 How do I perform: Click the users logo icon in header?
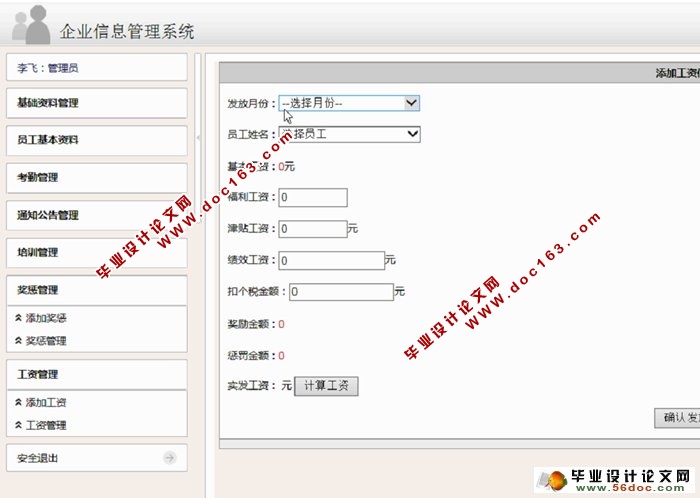pyautogui.click(x=31, y=25)
